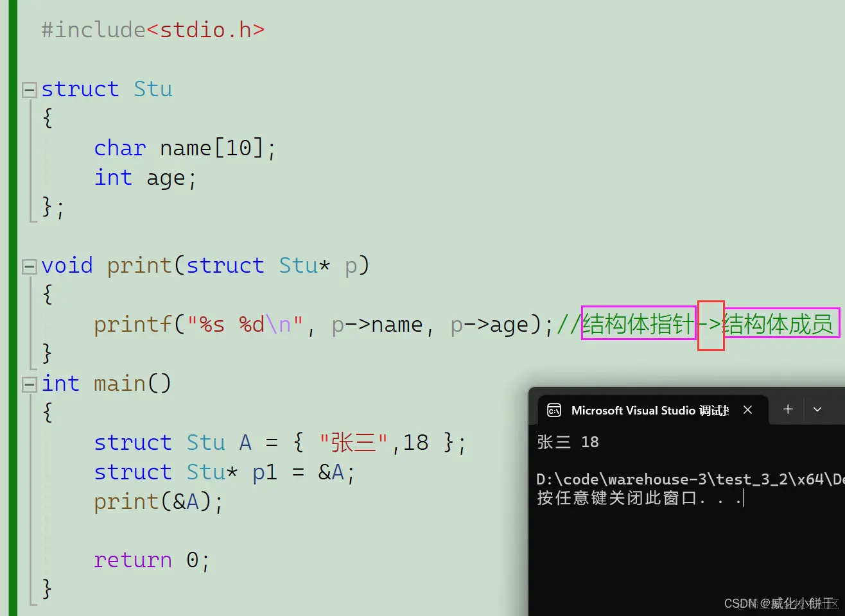
Task: Click the 'return 0;' statement
Action: (152, 560)
